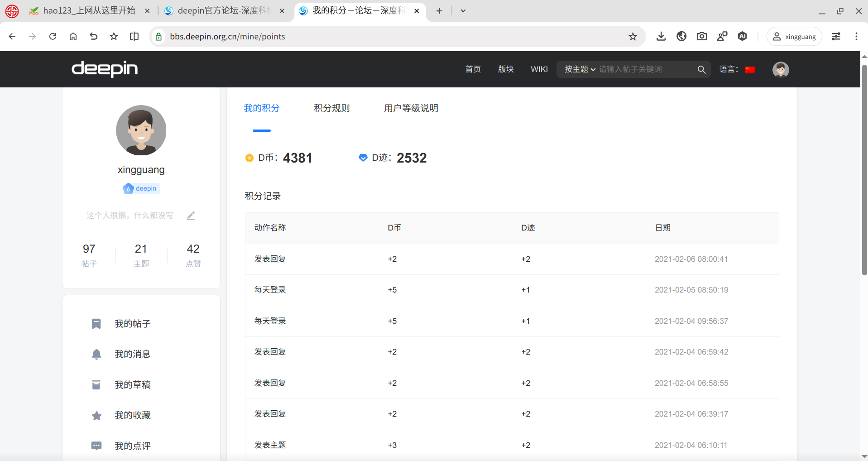Open the AI assistant toolbar icon
This screenshot has width=868, height=461.
coord(742,37)
